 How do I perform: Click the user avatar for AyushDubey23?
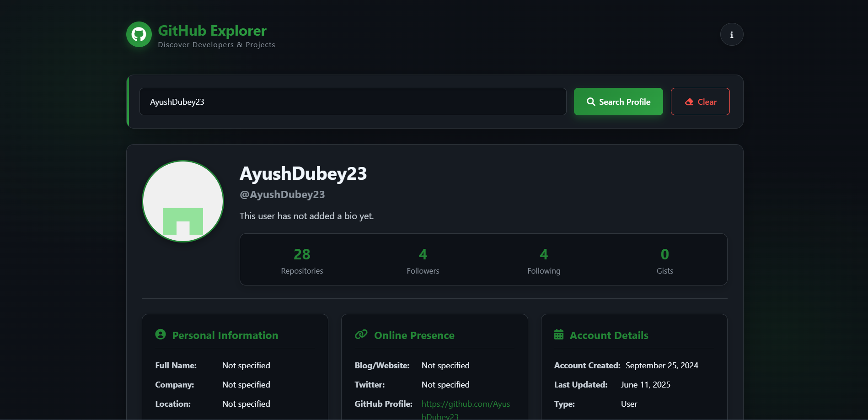[182, 201]
